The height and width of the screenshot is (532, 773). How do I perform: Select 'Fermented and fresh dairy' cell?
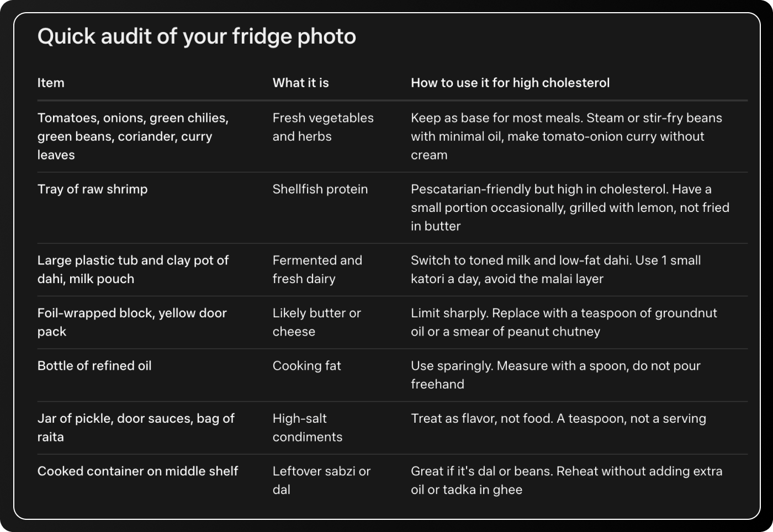[x=317, y=269]
